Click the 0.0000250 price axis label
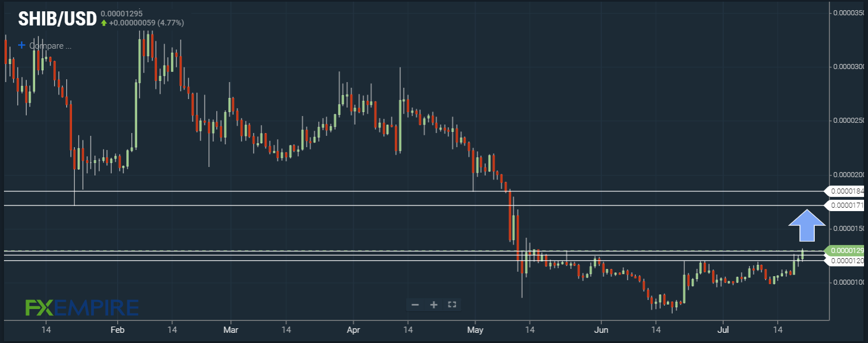This screenshot has height=343, width=868. tap(850, 121)
